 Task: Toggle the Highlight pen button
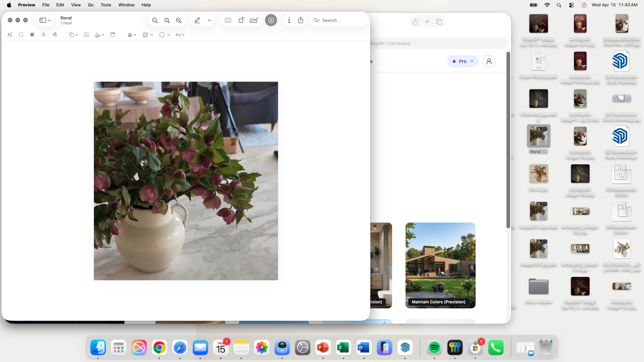point(198,20)
